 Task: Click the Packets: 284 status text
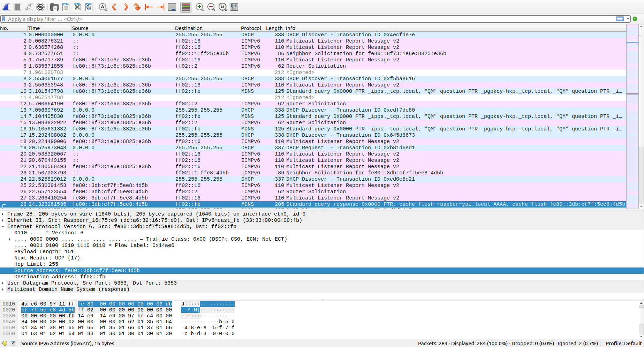pyautogui.click(x=433, y=343)
